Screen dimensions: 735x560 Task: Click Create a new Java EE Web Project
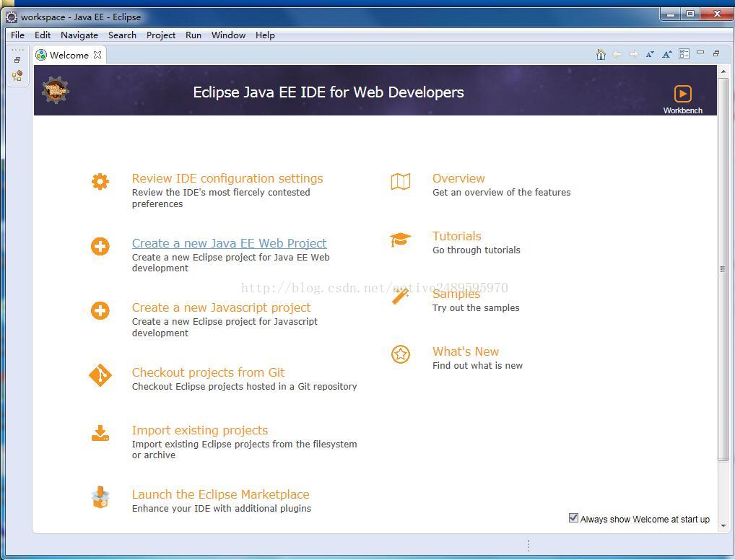229,243
